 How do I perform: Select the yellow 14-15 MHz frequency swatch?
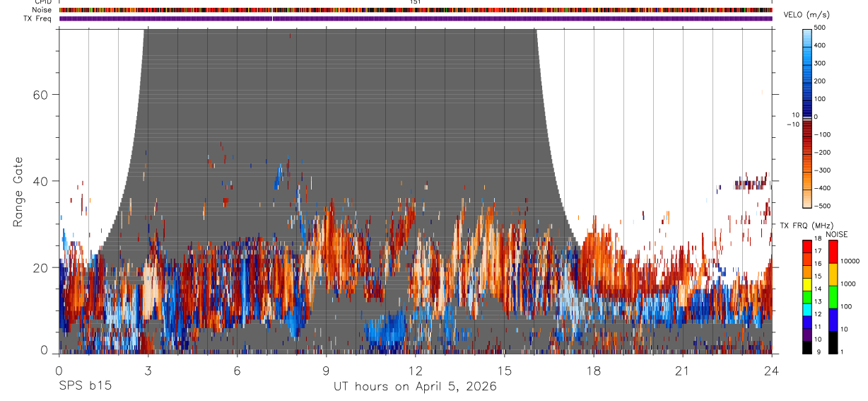(x=807, y=284)
